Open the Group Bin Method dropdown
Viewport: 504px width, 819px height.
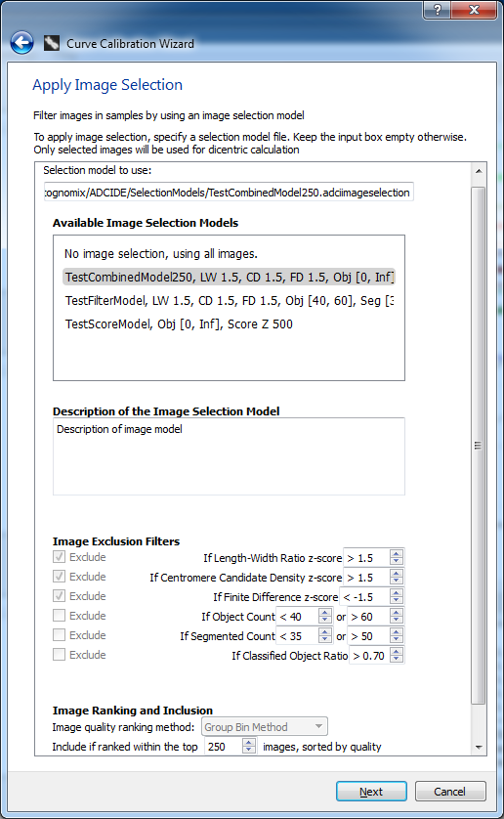coord(265,726)
